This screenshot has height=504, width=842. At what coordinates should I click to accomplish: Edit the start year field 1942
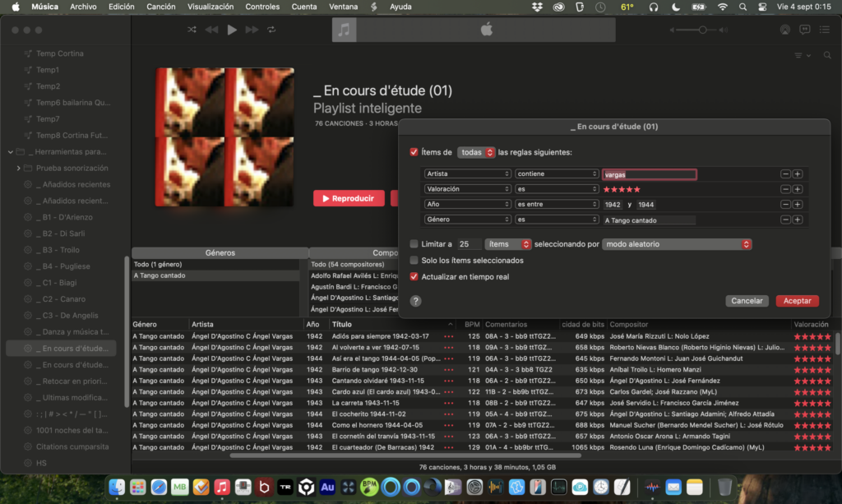(x=612, y=205)
